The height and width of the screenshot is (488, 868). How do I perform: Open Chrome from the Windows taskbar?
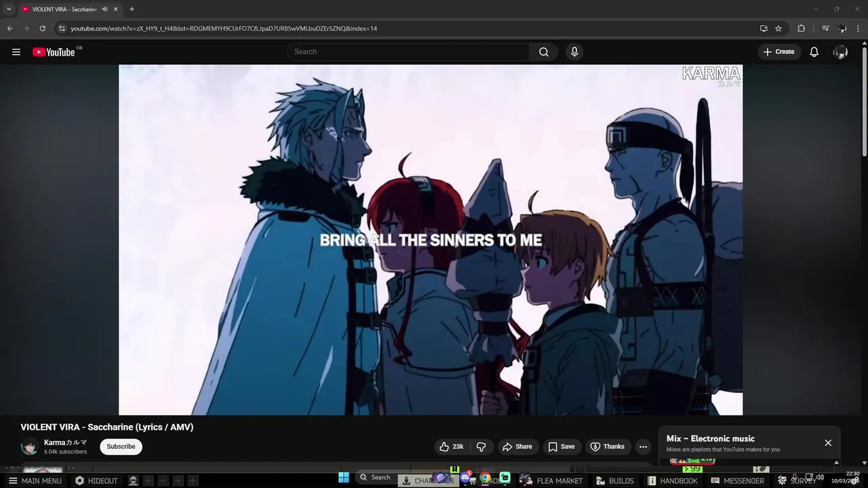pyautogui.click(x=486, y=477)
